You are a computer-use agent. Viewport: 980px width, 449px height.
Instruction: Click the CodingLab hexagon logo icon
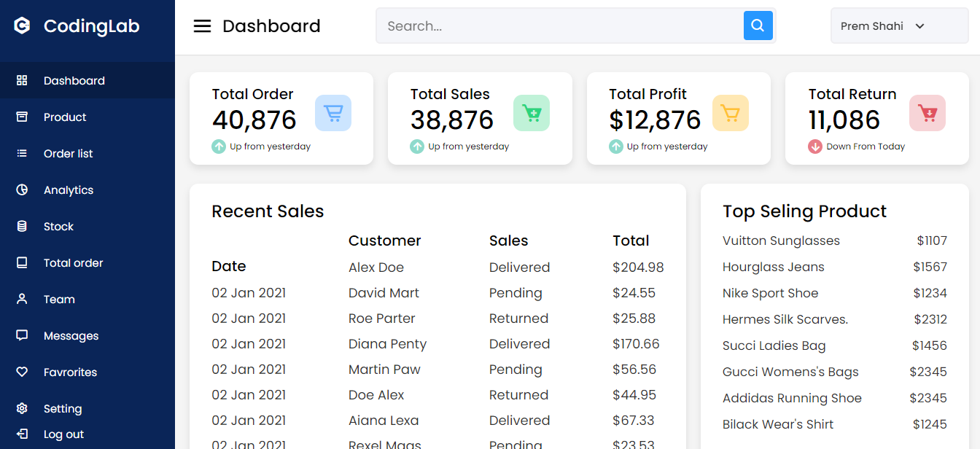point(22,26)
